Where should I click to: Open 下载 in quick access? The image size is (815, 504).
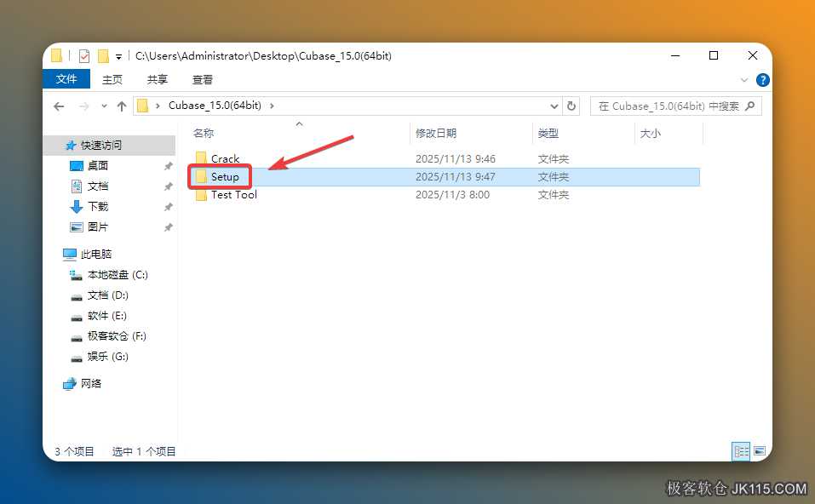98,206
